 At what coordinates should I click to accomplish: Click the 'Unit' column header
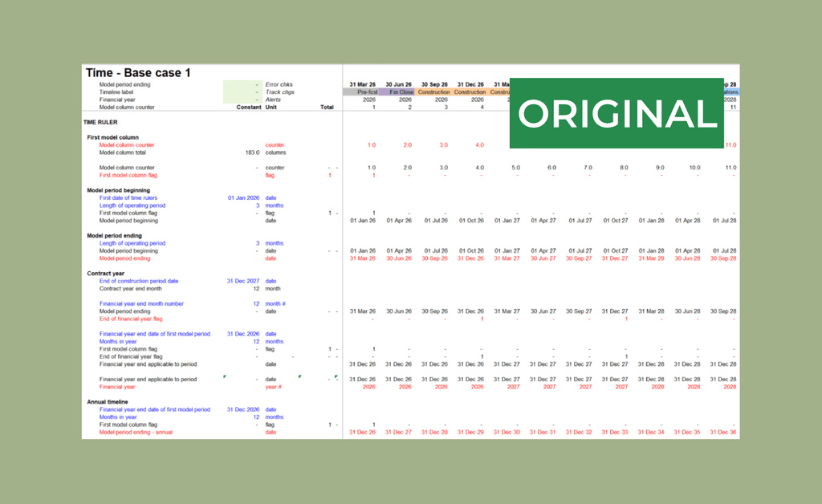click(271, 108)
